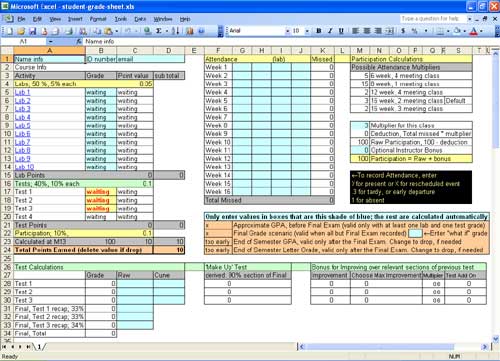
Task: Open the help question box dropdown
Action: pyautogui.click(x=469, y=19)
